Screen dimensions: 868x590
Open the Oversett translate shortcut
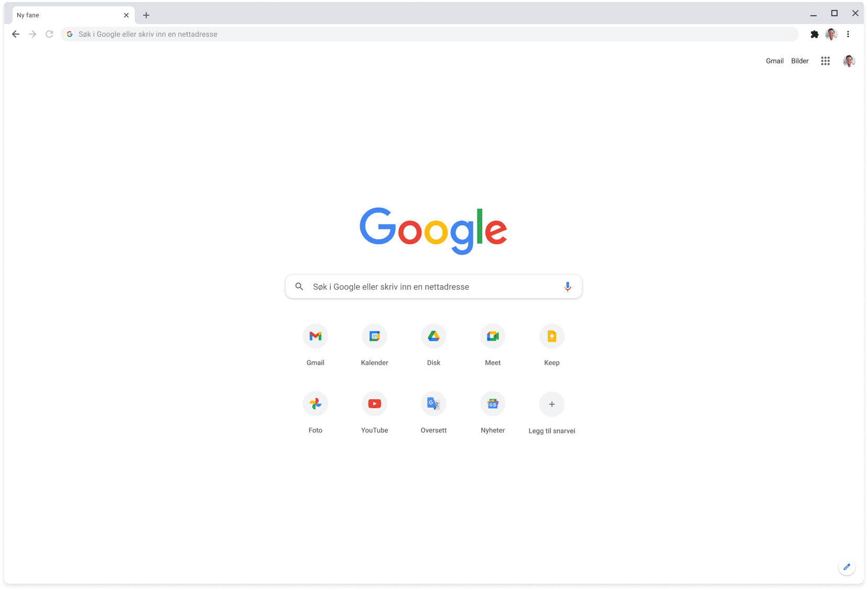click(x=433, y=404)
